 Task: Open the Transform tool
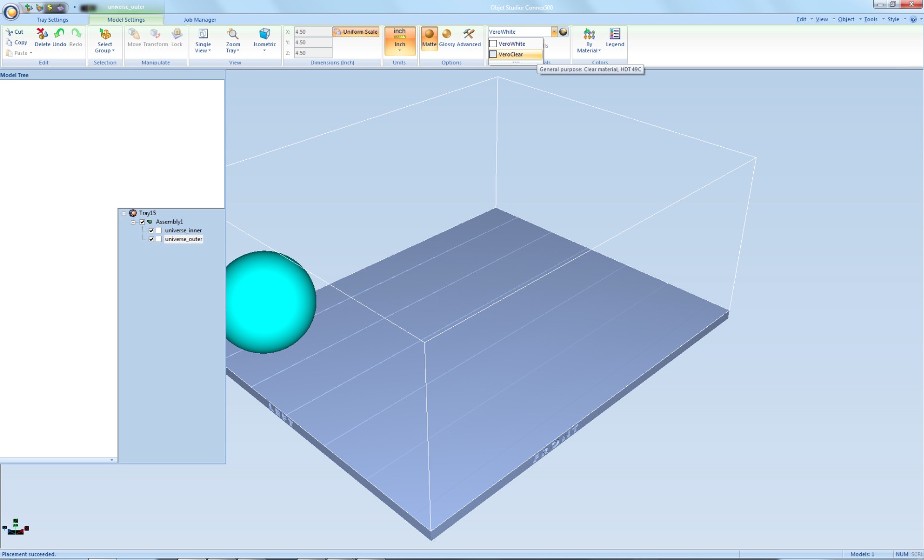156,37
